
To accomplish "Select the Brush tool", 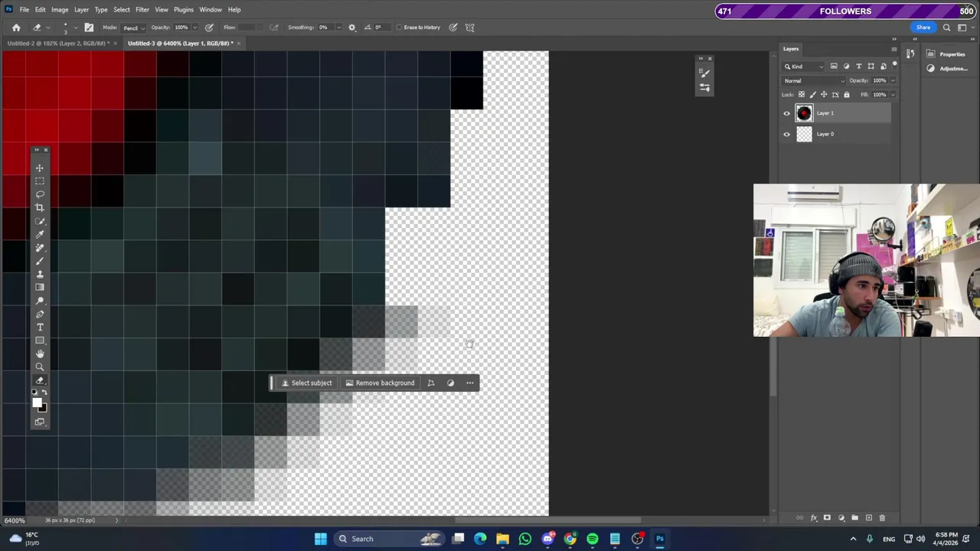I will pos(40,261).
